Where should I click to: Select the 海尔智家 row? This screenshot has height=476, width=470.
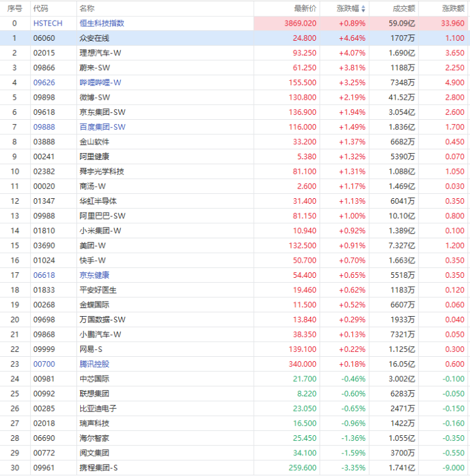pos(235,438)
